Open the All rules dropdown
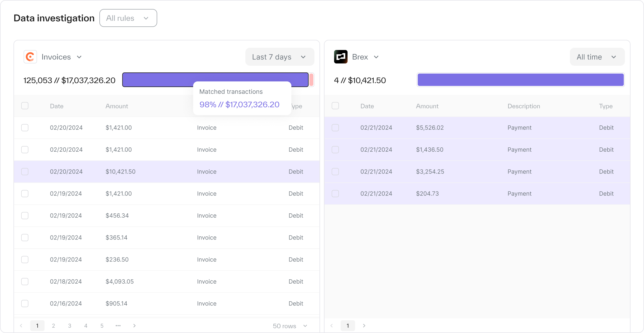This screenshot has width=644, height=333. coord(128,18)
